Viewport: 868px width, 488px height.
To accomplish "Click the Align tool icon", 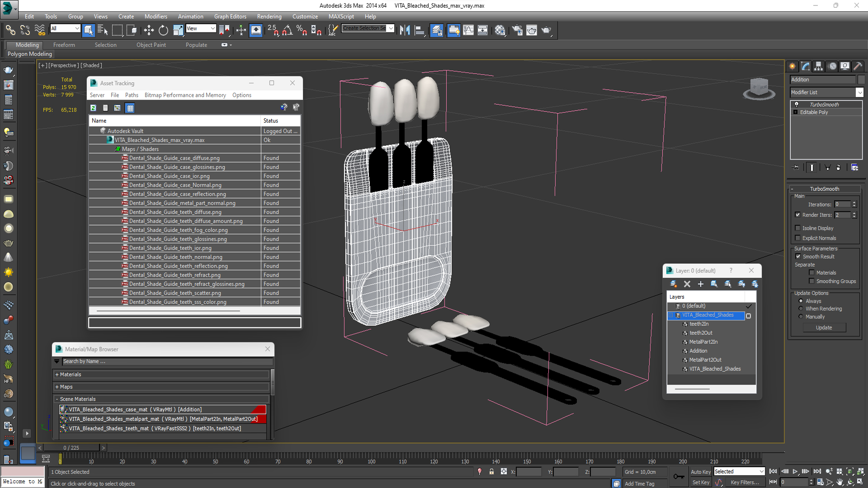I will click(x=420, y=30).
